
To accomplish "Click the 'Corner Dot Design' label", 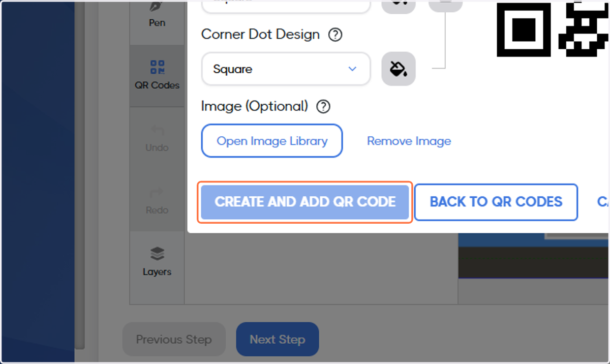I will pos(260,35).
